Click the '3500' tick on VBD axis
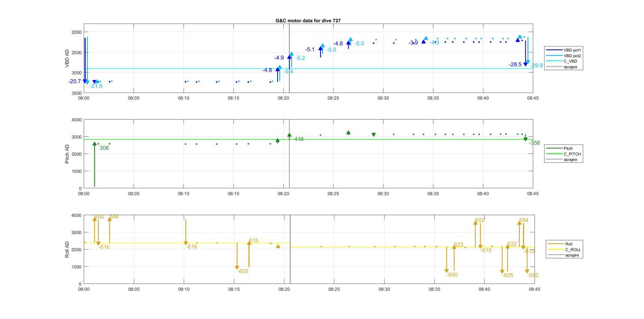Screen dimensions: 644x319 pos(76,93)
